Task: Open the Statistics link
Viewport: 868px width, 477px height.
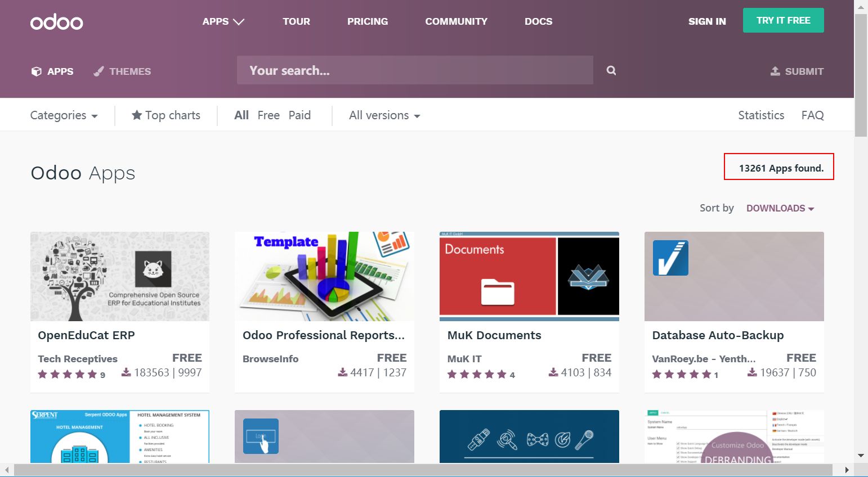Action: pyautogui.click(x=761, y=115)
